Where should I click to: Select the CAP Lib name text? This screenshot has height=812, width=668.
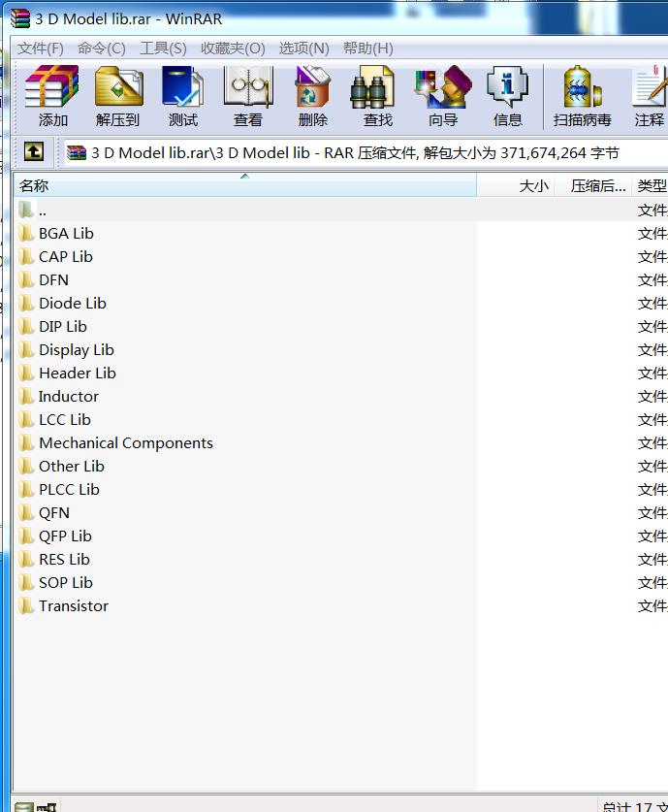(x=66, y=257)
